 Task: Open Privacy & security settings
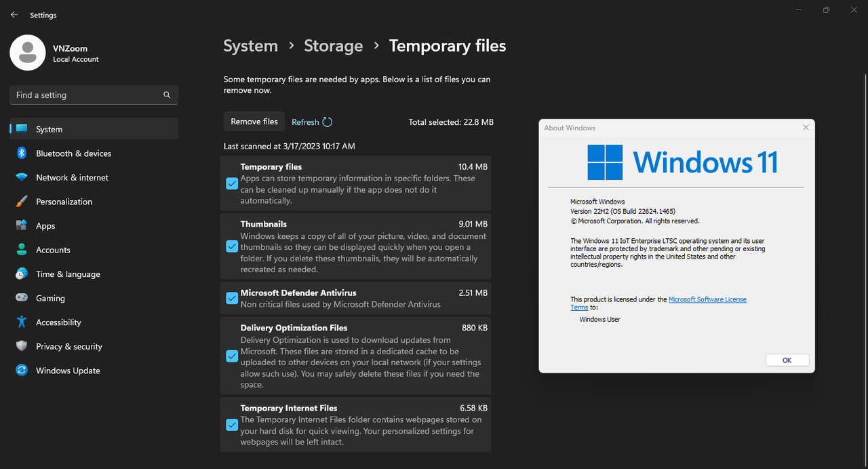(68, 346)
